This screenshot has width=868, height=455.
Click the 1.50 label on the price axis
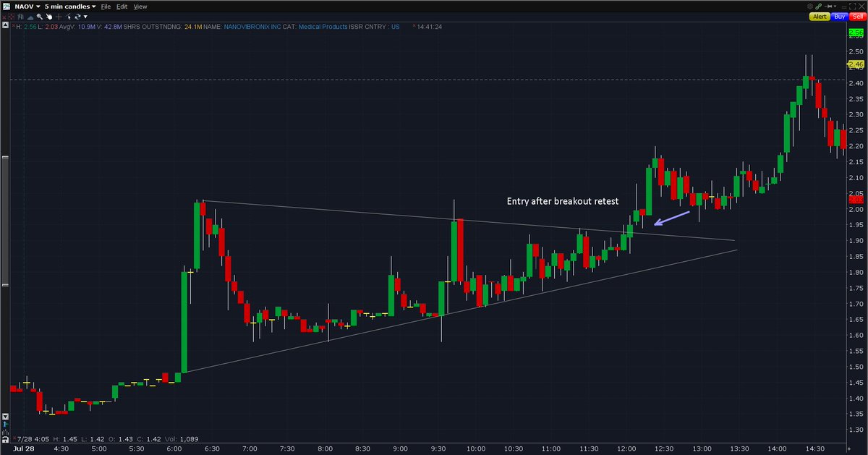856,367
